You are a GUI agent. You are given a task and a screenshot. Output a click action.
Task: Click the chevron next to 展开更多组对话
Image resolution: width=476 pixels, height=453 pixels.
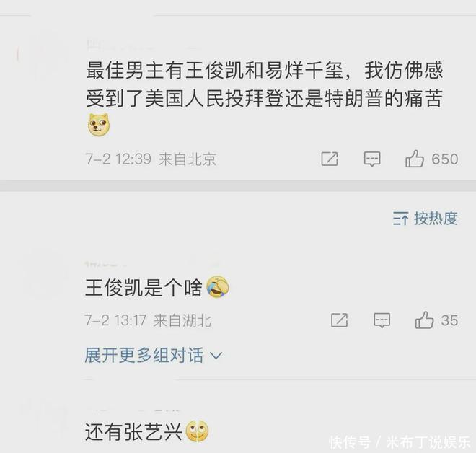(x=216, y=356)
